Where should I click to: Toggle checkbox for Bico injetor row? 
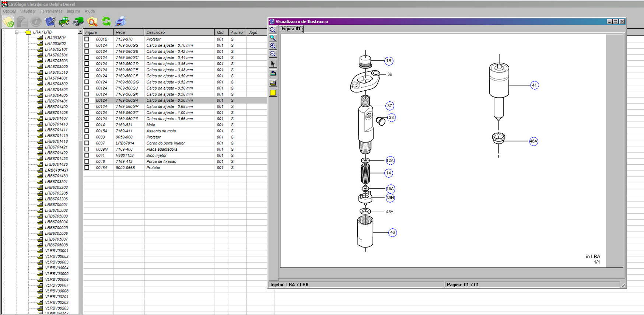[87, 155]
